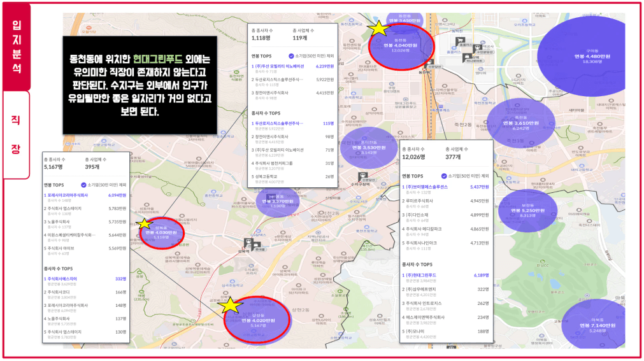Open 주식회사에스지어 row showing 332명
This screenshot has height=361, width=644.
pyautogui.click(x=85, y=281)
